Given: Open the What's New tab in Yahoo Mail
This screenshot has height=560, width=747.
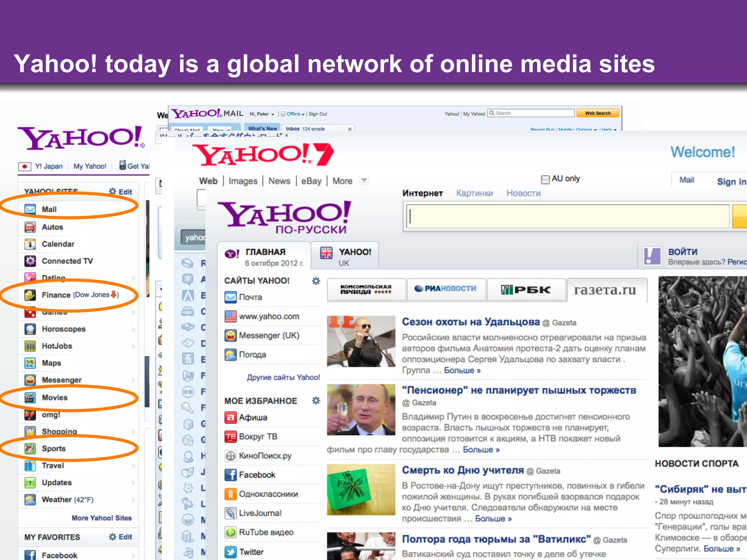Looking at the screenshot, I should pyautogui.click(x=262, y=128).
